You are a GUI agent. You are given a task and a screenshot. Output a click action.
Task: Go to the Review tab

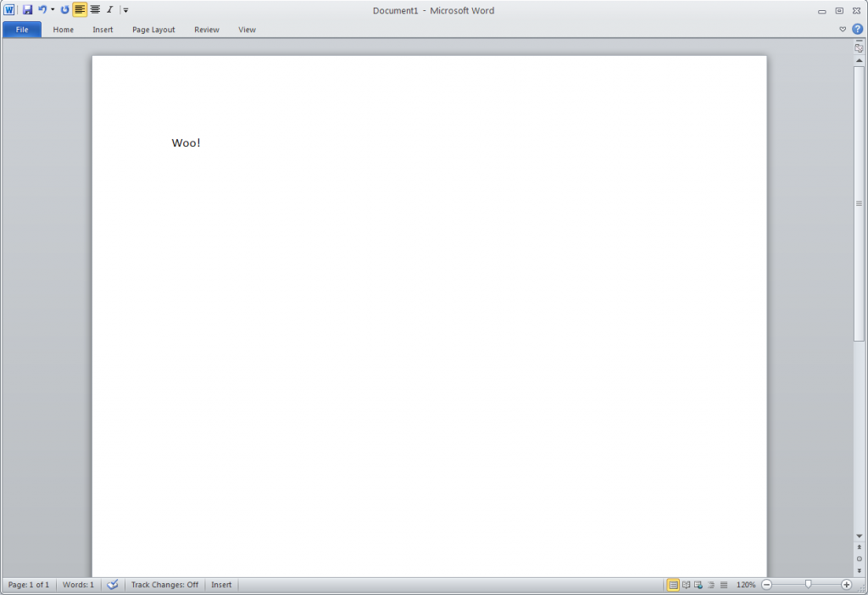tap(207, 30)
